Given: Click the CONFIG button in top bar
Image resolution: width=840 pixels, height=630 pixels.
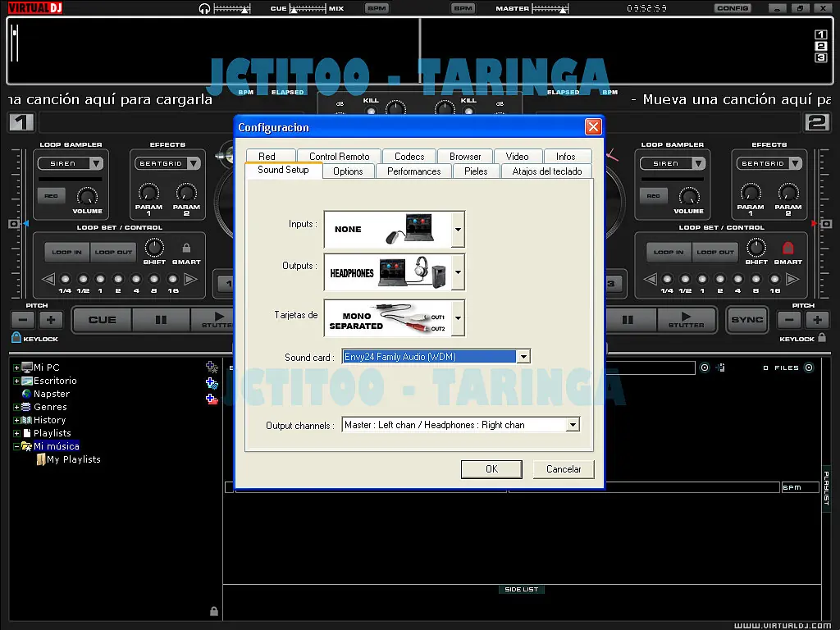Looking at the screenshot, I should coord(732,8).
